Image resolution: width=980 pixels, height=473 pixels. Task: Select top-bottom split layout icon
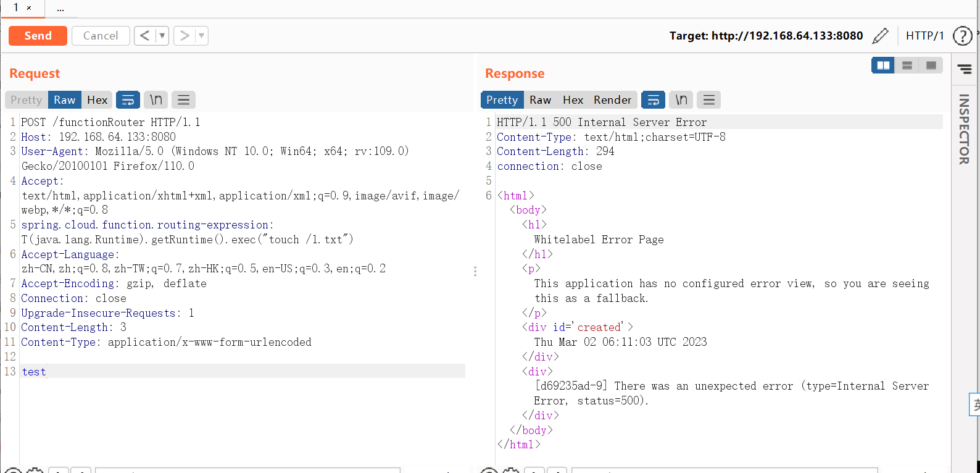[907, 65]
